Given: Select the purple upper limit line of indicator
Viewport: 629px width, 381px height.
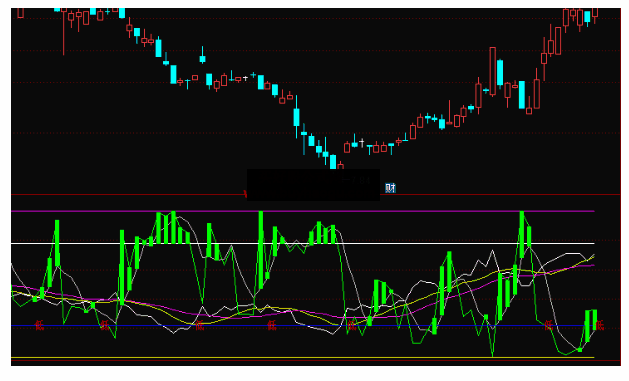Looking at the screenshot, I should 302,211.
